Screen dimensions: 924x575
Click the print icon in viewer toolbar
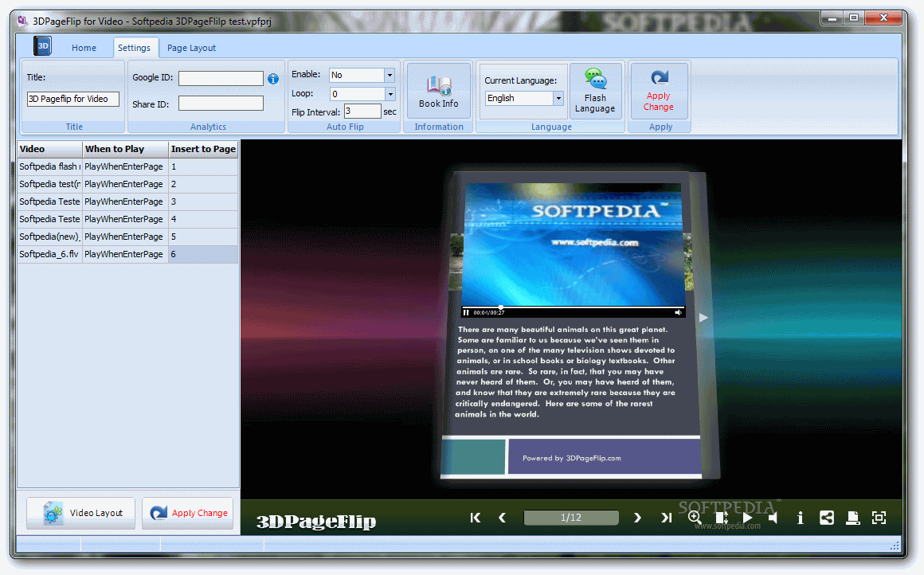[x=852, y=518]
